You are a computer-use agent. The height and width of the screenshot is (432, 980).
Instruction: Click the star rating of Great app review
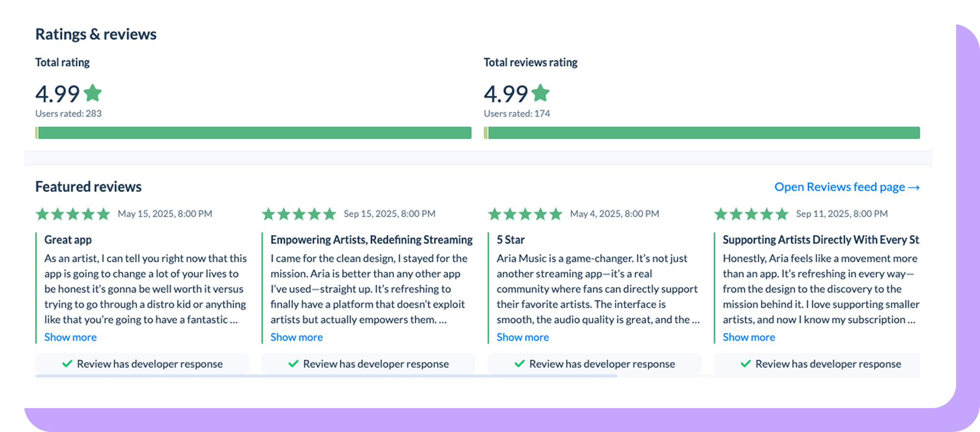(73, 214)
